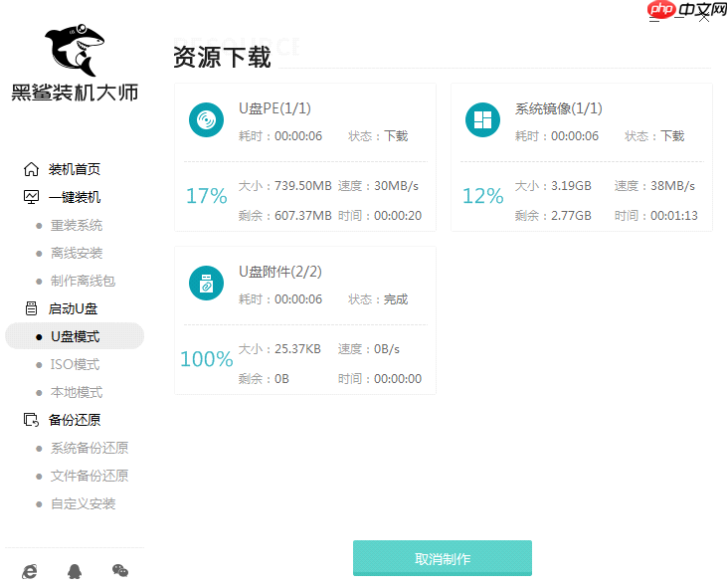Click the 25.37KB size value

(x=297, y=349)
